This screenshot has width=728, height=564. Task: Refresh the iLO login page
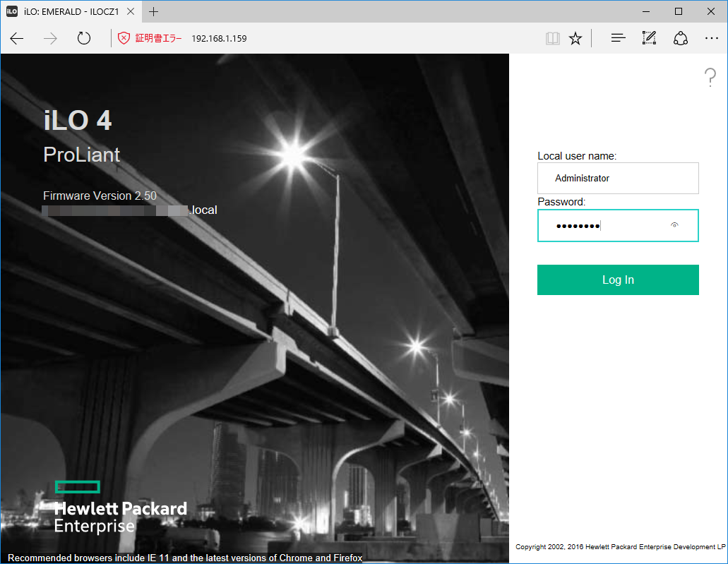(83, 38)
